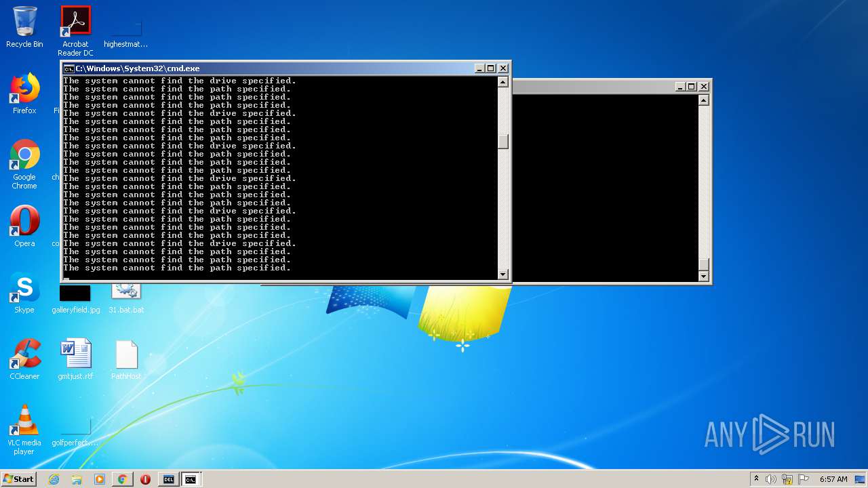Image resolution: width=868 pixels, height=488 pixels.
Task: Maximize the background cmd window
Action: click(x=692, y=87)
